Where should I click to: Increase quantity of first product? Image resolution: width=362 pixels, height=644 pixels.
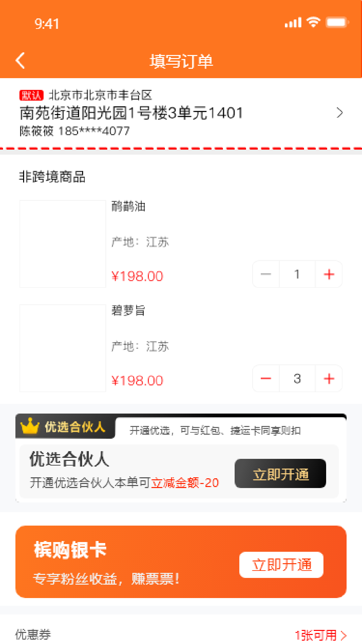329,274
